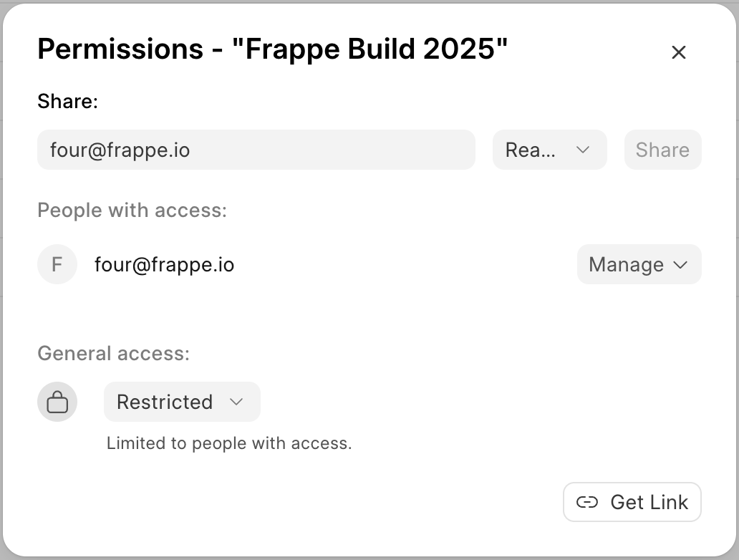Click the dialog title "Frappe Build 2025"

point(370,49)
